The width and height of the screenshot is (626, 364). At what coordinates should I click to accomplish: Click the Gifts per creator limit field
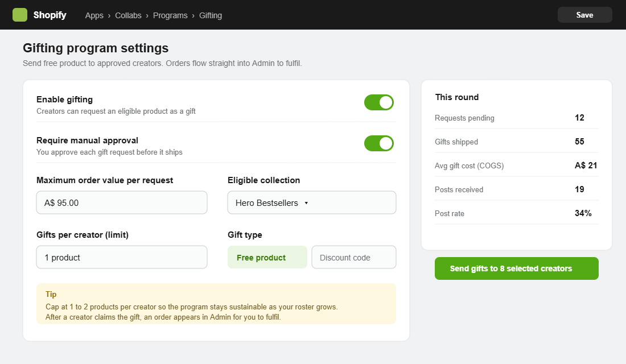(122, 257)
